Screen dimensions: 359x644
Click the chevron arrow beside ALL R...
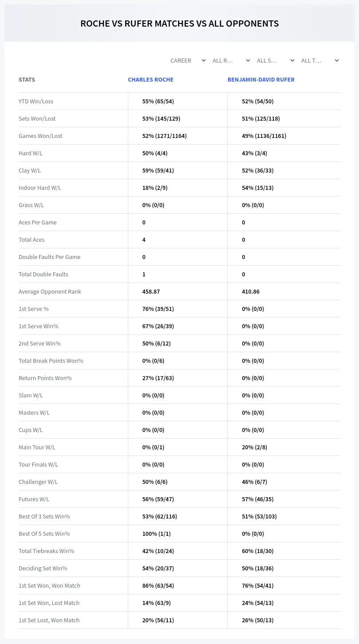(248, 60)
